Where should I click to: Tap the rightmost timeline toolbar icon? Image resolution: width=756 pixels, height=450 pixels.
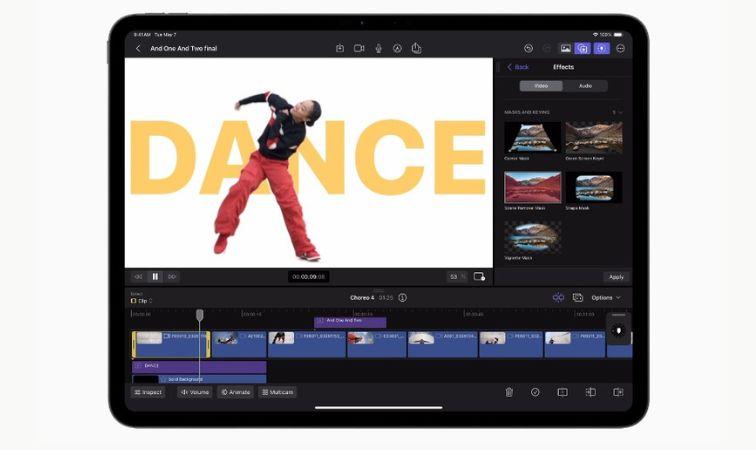coord(618,392)
